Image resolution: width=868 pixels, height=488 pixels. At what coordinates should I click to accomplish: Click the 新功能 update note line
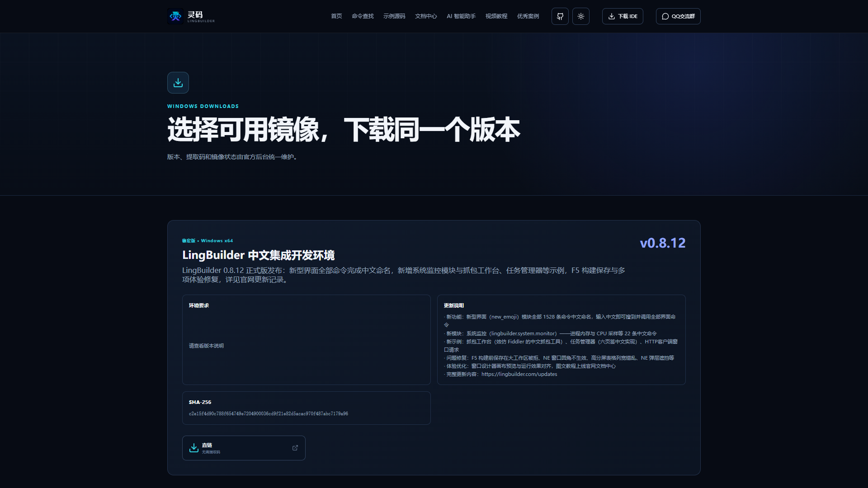pyautogui.click(x=560, y=321)
